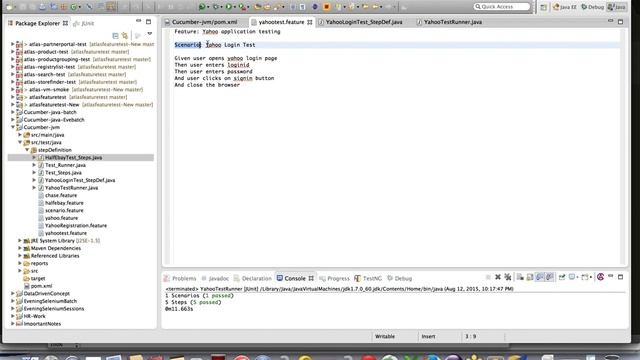Switch to the Debug perspective

coord(593,7)
